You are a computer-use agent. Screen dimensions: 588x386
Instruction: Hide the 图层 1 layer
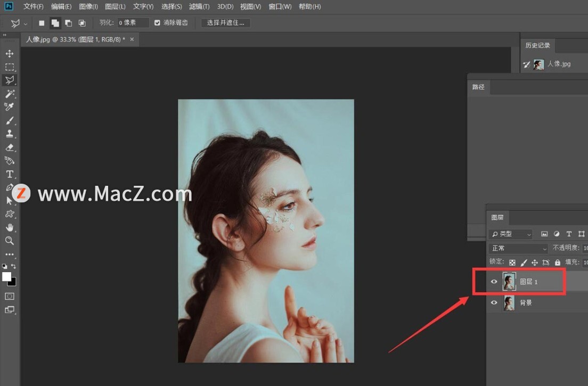tap(494, 282)
